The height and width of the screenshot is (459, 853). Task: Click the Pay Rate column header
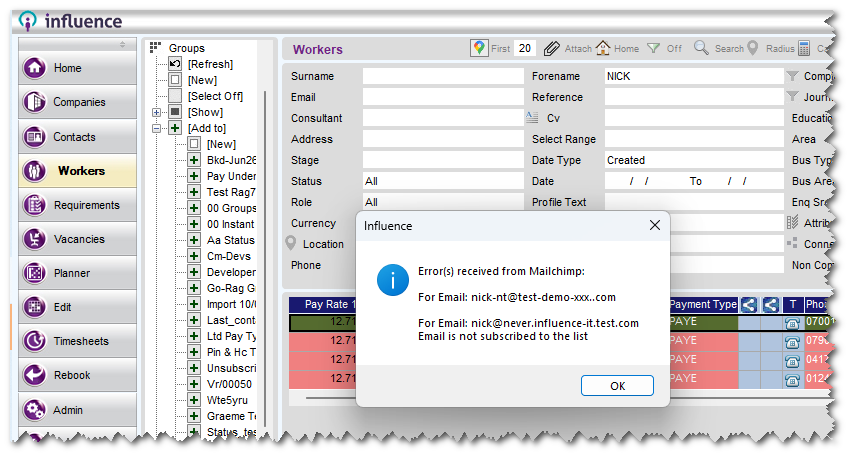tap(323, 305)
